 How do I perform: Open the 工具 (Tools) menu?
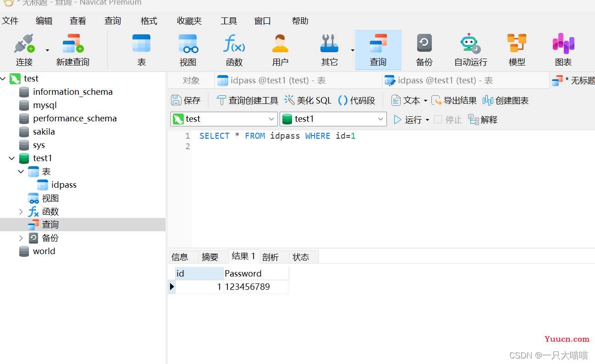[229, 21]
